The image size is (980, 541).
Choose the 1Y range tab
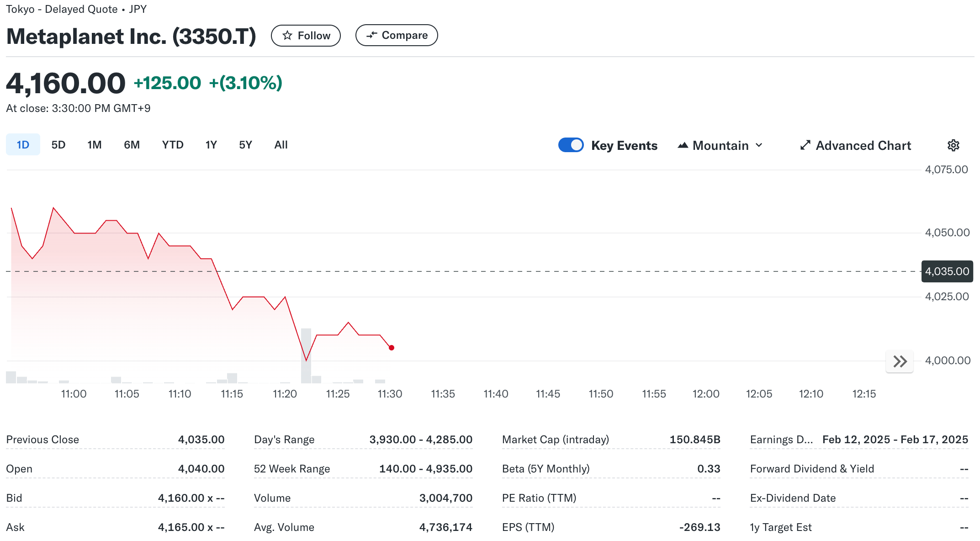[x=211, y=145]
